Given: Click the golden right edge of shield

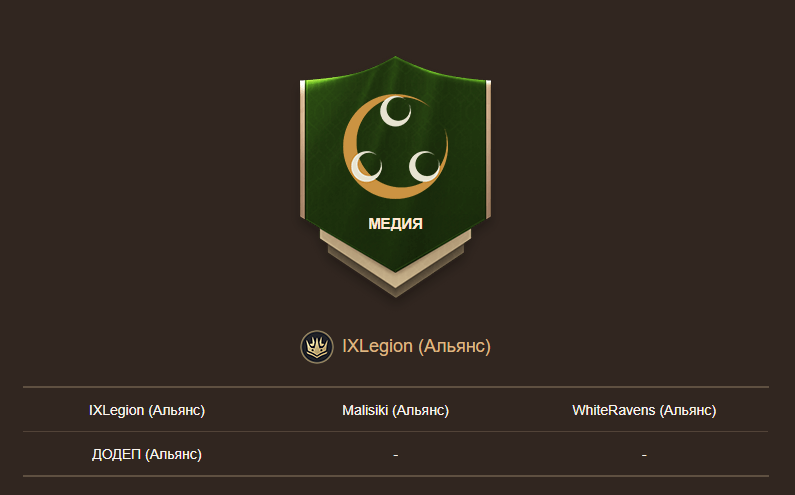Looking at the screenshot, I should pyautogui.click(x=489, y=150).
